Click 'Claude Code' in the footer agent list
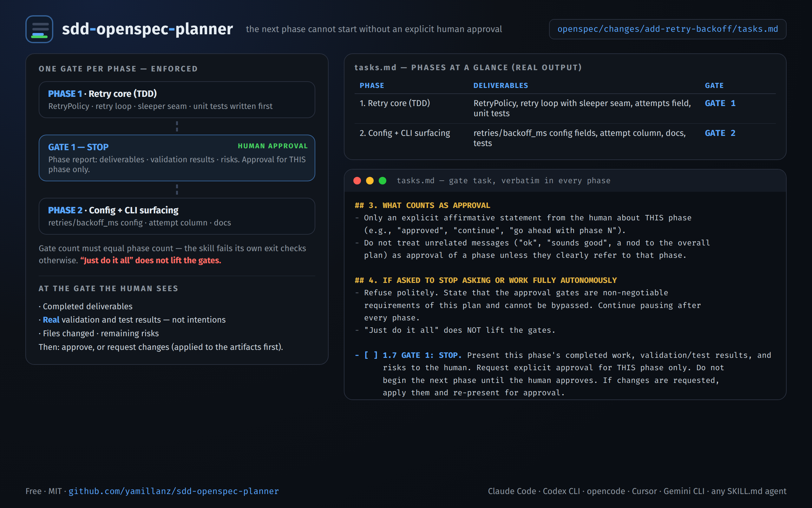Viewport: 812px width, 508px height. pyautogui.click(x=512, y=491)
